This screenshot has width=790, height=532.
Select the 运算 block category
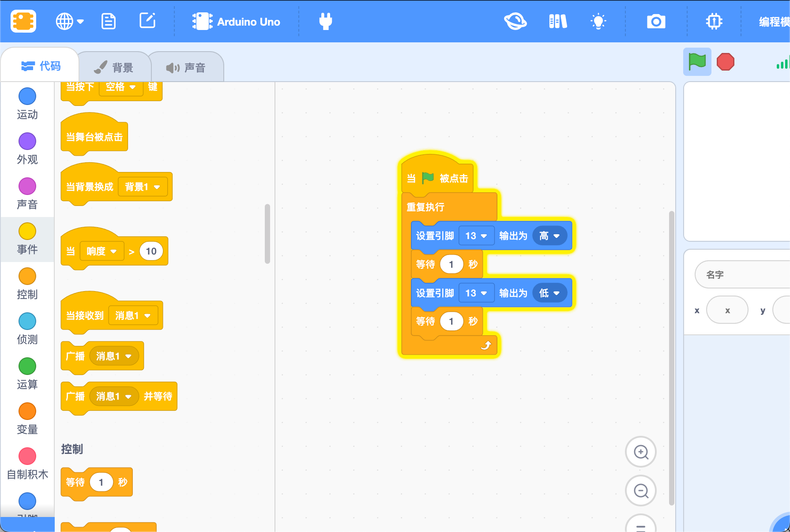pos(27,374)
